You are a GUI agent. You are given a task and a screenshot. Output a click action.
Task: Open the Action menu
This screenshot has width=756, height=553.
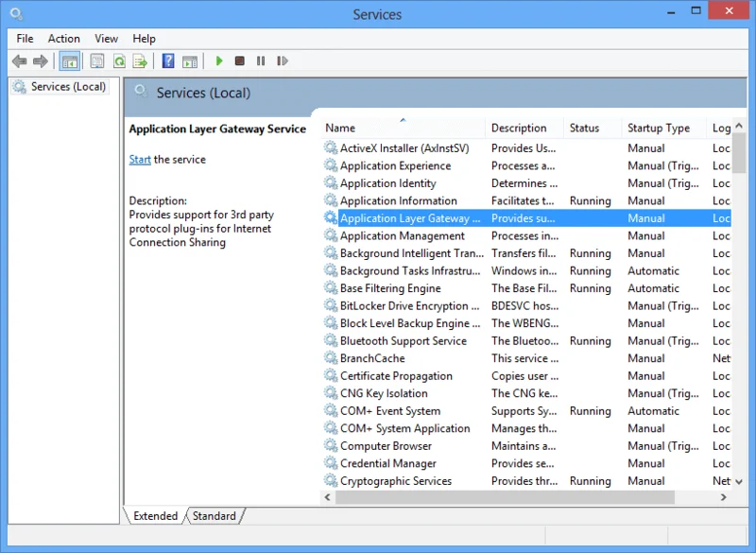[63, 39]
